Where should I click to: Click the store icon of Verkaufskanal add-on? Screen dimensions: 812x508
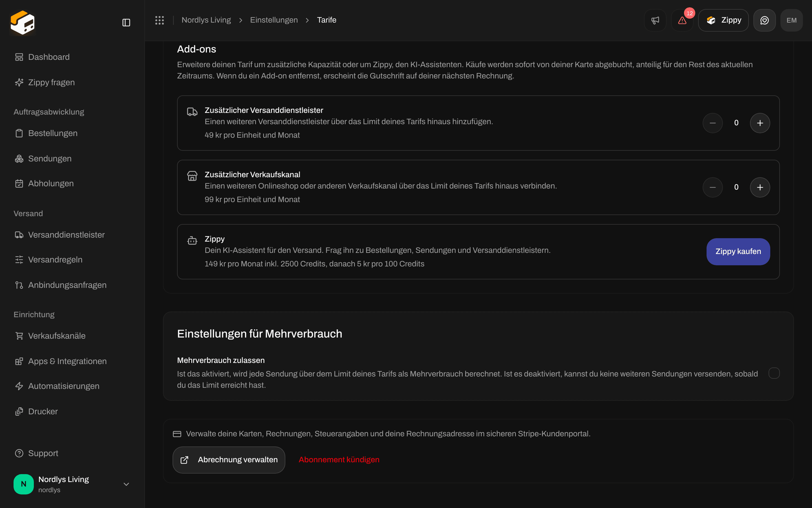(192, 176)
